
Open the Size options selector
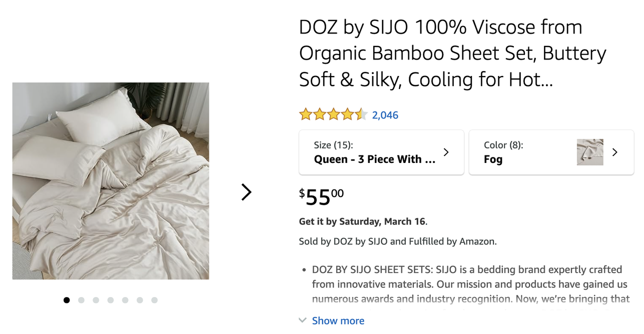point(381,152)
